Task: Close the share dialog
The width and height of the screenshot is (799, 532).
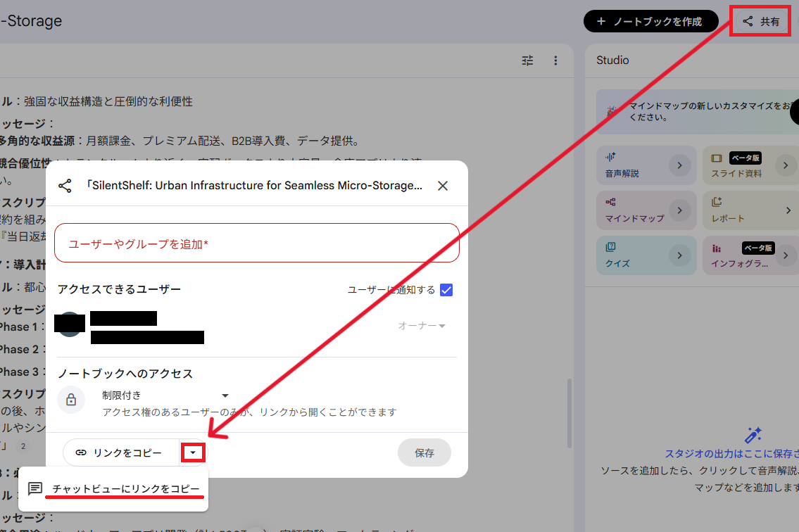Action: tap(443, 186)
